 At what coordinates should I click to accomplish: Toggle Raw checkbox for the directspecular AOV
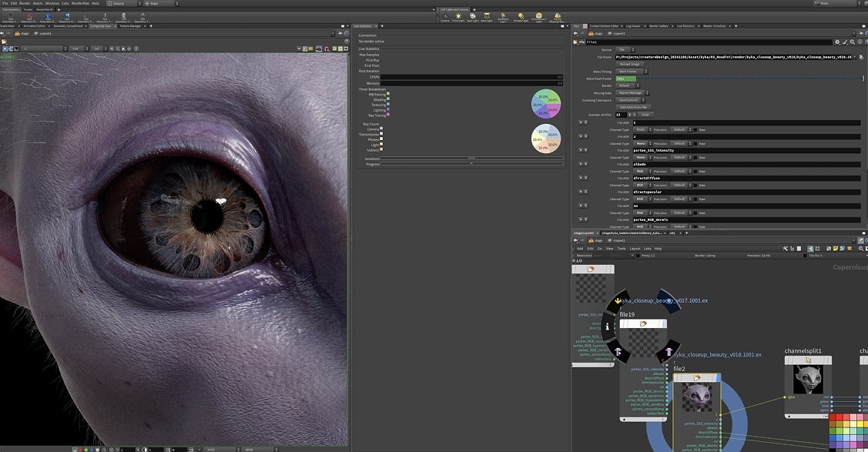695,199
